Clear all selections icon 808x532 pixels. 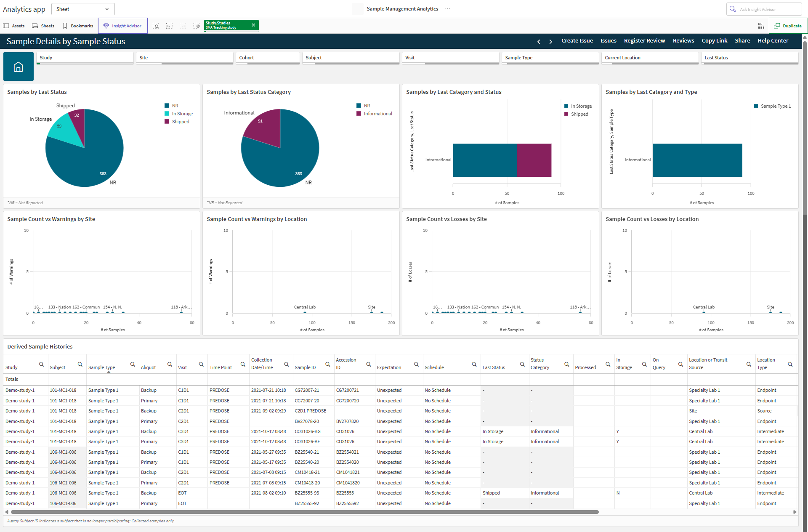click(x=197, y=26)
